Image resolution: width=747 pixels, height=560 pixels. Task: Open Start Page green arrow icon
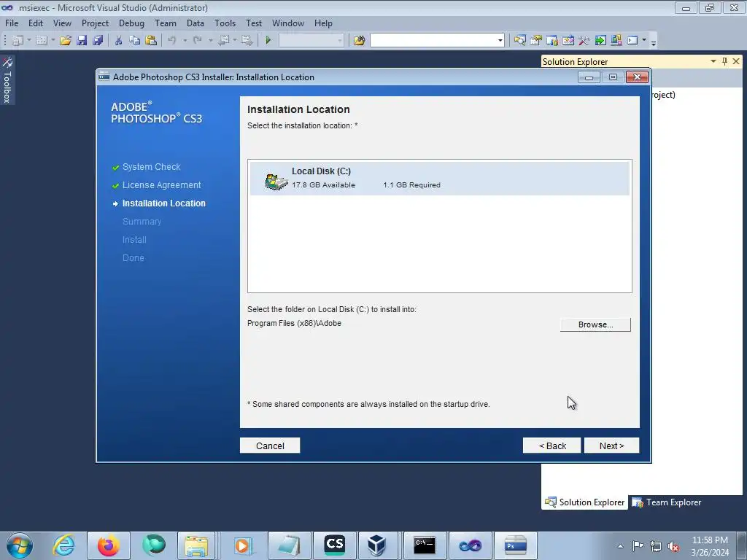coord(600,41)
